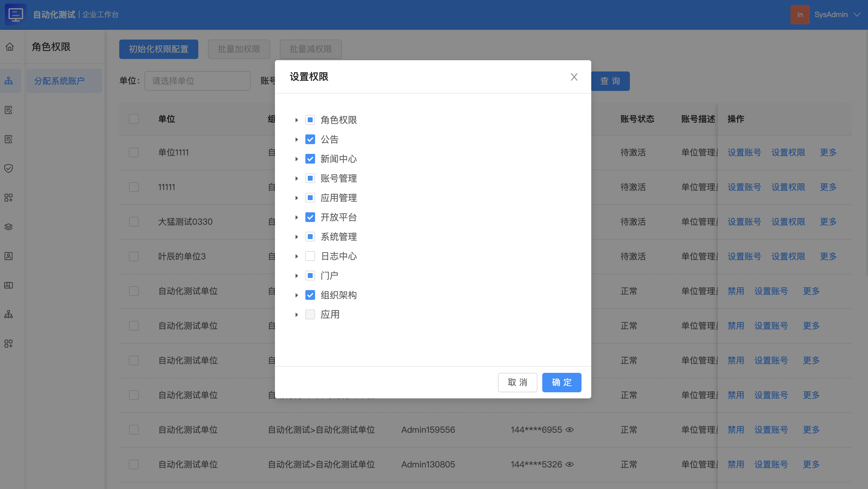Click 设置权限 link for 叶辰的单位3 row
This screenshot has height=489, width=868.
(788, 256)
